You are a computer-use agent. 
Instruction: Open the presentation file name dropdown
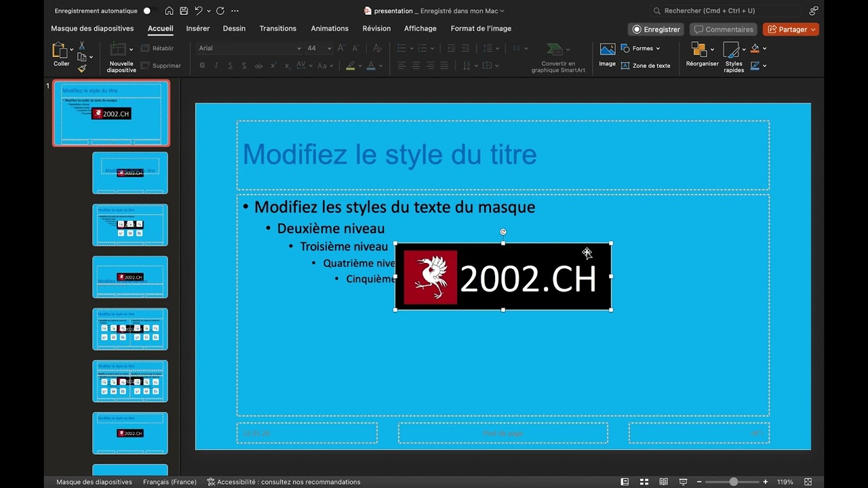(x=502, y=11)
